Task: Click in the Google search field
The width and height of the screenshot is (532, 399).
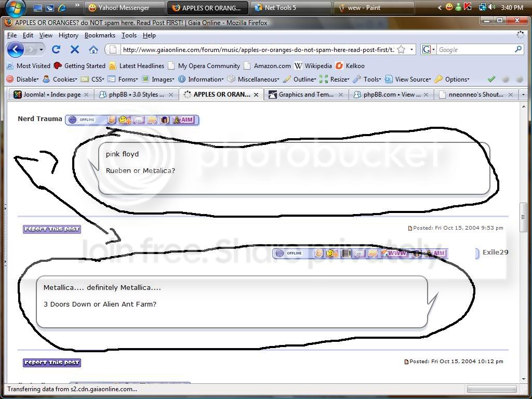Action: point(474,49)
